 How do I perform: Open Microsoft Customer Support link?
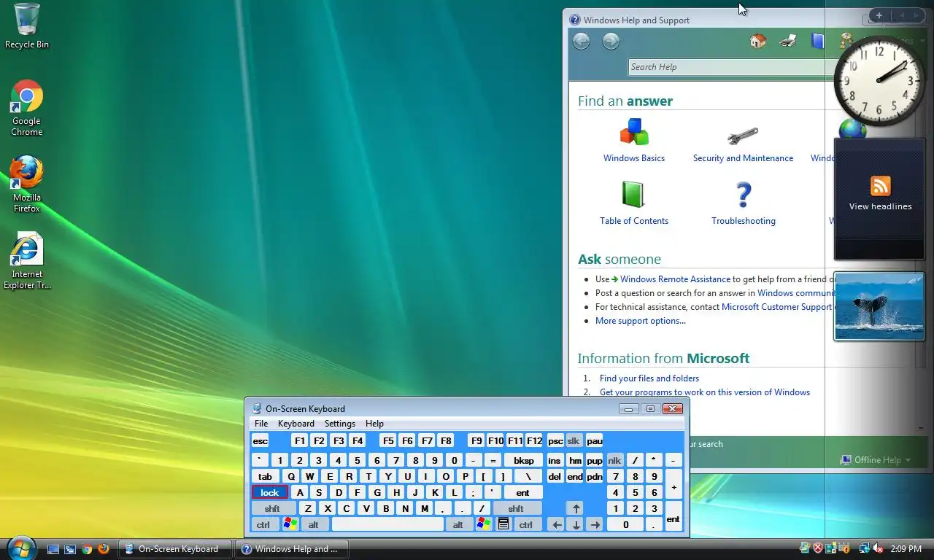(776, 307)
